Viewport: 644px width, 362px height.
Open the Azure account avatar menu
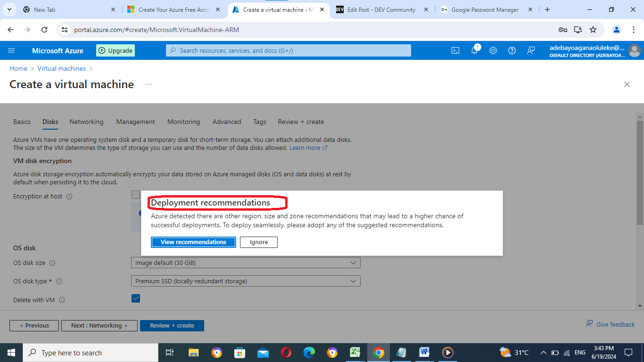tap(635, 50)
